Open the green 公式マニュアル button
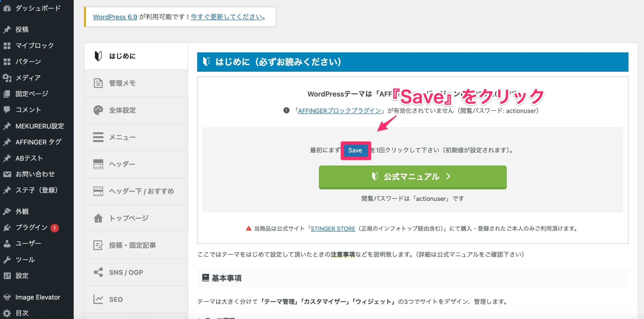Screen dimensions: 644x319 click(x=413, y=177)
